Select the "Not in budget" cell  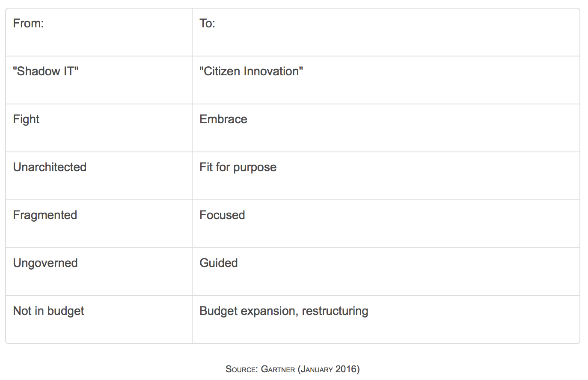coord(48,311)
